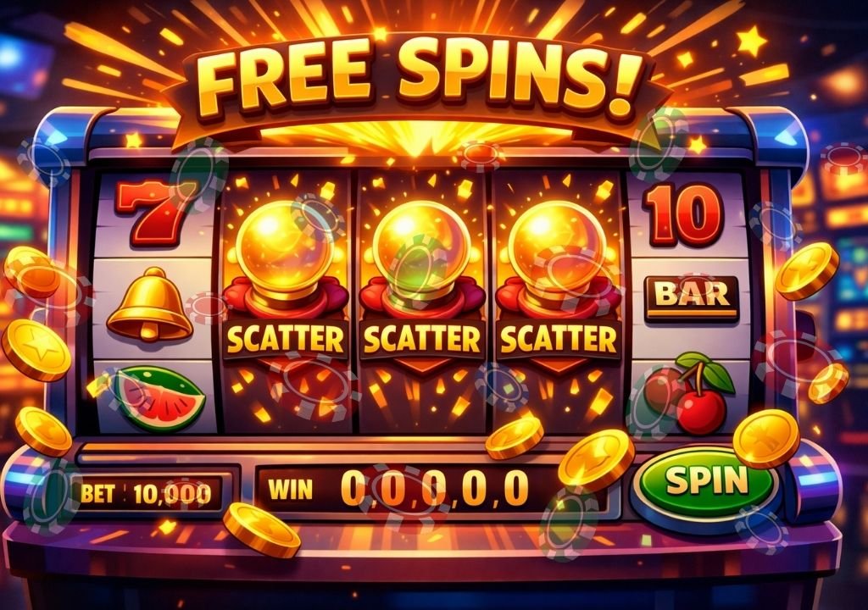This screenshot has height=610, width=868.
Task: Click the gold coin below the BET display
Action: pyautogui.click(x=262, y=530)
